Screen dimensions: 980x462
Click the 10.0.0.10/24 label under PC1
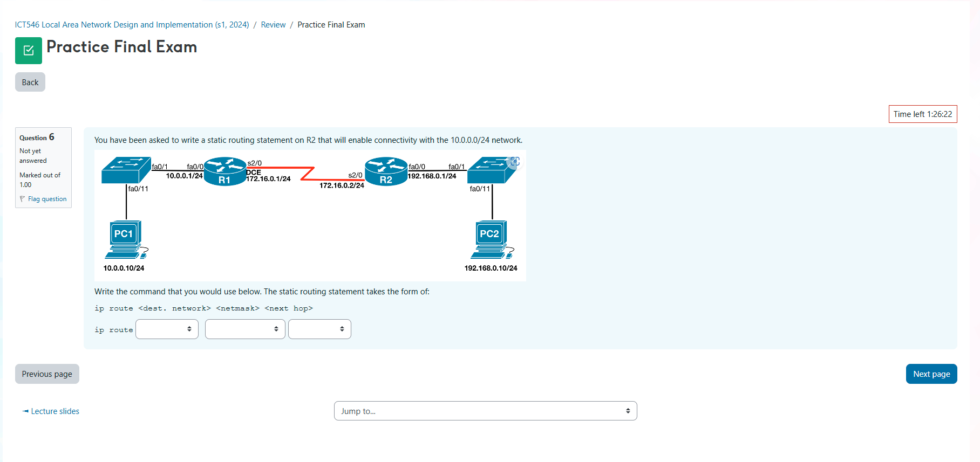tap(124, 268)
